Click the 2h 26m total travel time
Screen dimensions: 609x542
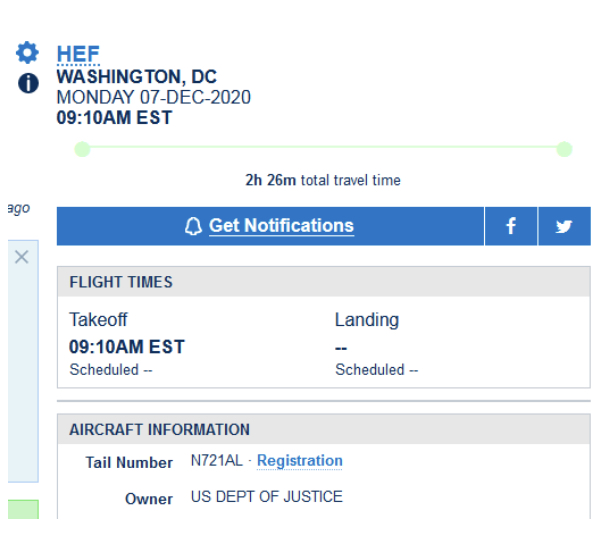click(322, 181)
